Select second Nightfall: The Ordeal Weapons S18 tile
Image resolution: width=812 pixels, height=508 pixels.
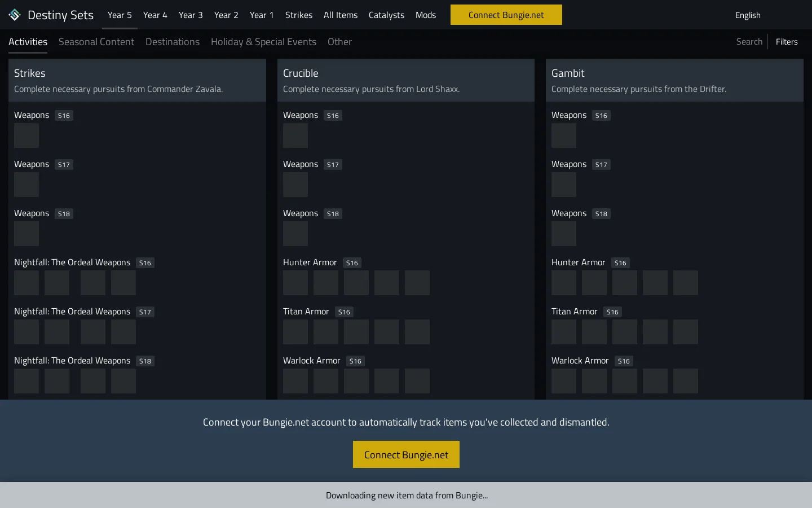coord(57,381)
